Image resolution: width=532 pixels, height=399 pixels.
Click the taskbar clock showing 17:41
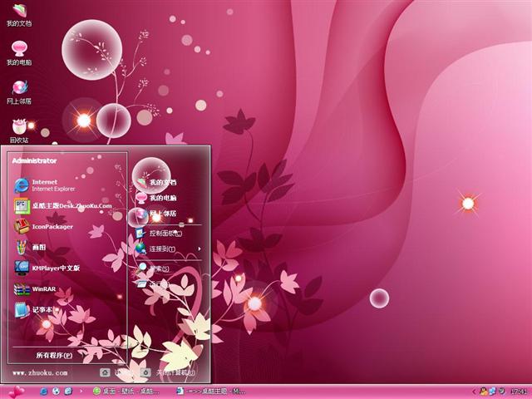click(x=518, y=392)
